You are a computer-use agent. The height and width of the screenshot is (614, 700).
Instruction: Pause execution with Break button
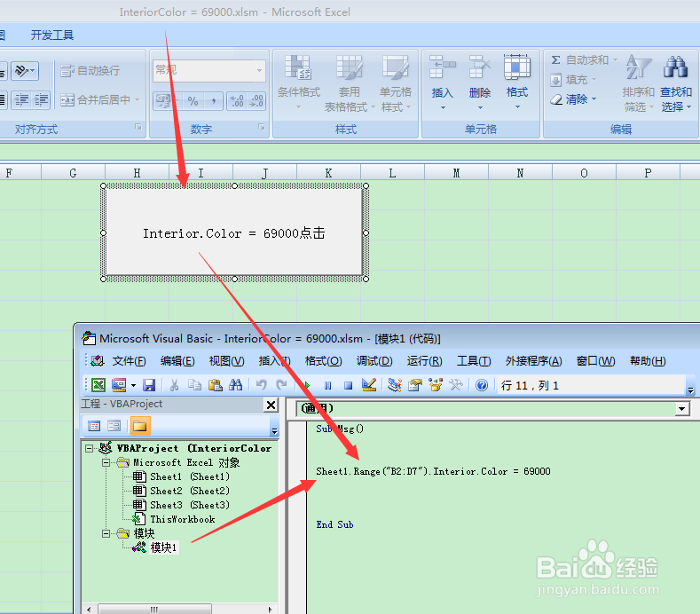click(328, 385)
